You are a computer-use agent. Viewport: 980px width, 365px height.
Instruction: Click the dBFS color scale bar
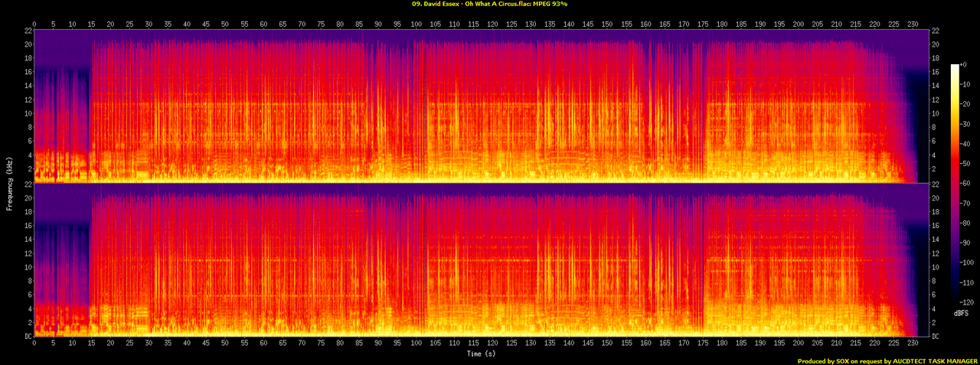(955, 184)
